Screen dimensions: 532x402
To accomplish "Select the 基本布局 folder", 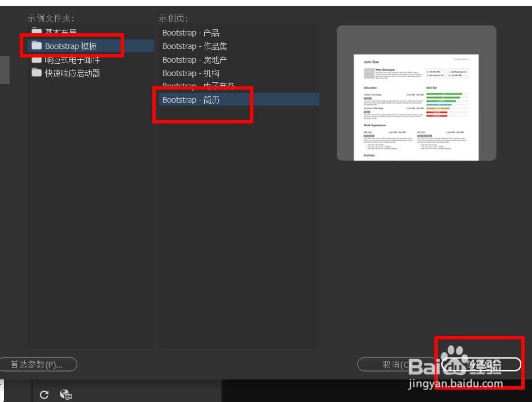I will pos(91,31).
